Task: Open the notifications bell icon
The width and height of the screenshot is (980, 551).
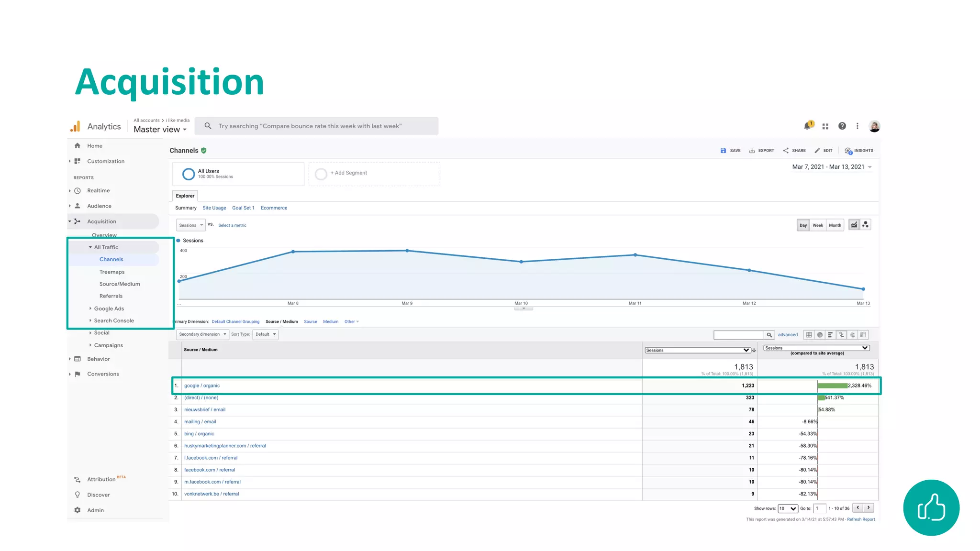Action: pos(807,126)
